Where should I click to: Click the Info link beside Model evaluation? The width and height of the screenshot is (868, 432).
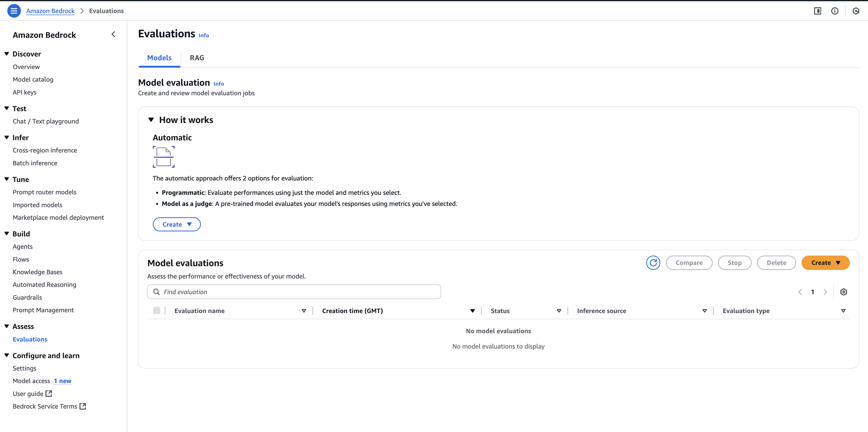(218, 84)
